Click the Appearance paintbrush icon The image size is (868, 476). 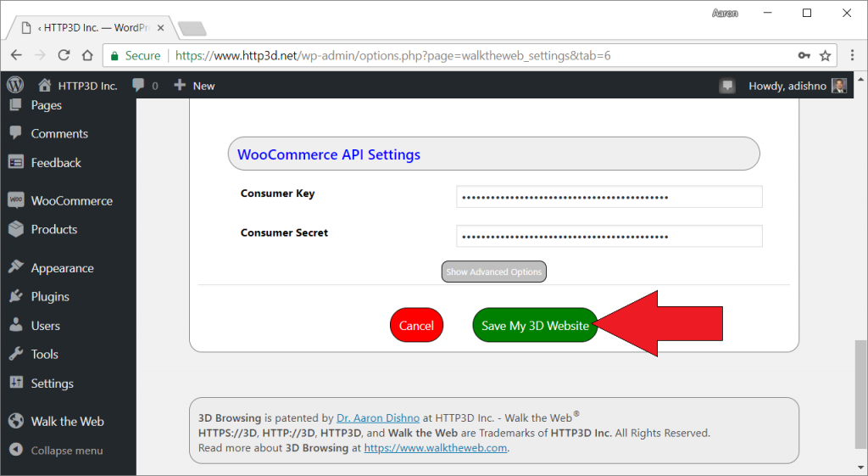pos(16,266)
